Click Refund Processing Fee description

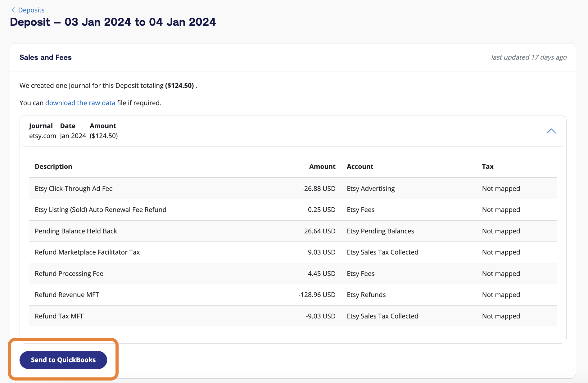tap(69, 273)
